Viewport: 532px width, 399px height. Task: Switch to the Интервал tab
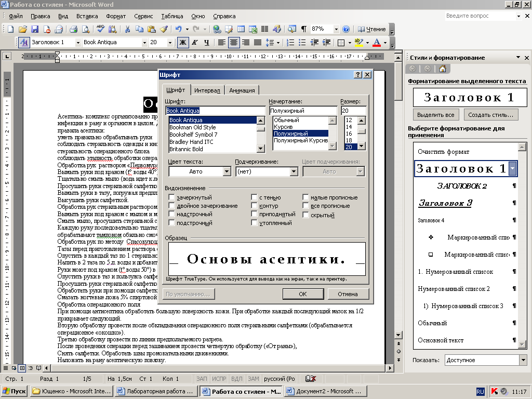pyautogui.click(x=207, y=90)
